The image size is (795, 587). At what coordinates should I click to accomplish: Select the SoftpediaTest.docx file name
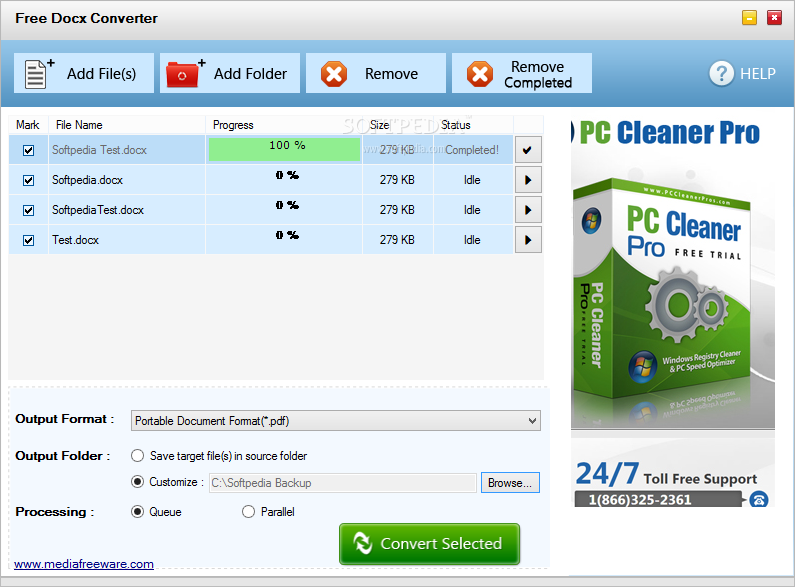coord(98,210)
